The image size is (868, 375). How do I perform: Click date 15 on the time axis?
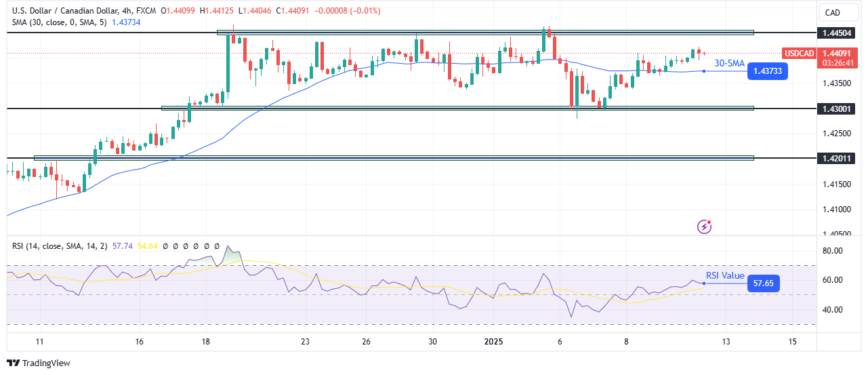click(x=793, y=342)
